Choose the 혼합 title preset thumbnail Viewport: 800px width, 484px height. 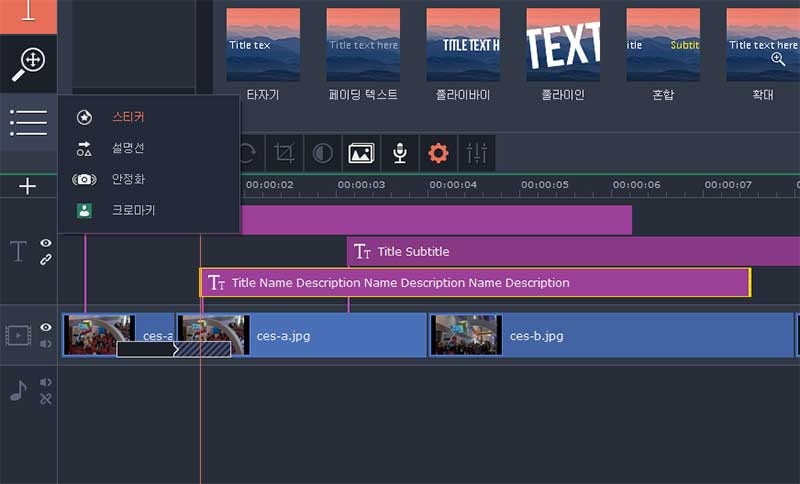(x=663, y=45)
